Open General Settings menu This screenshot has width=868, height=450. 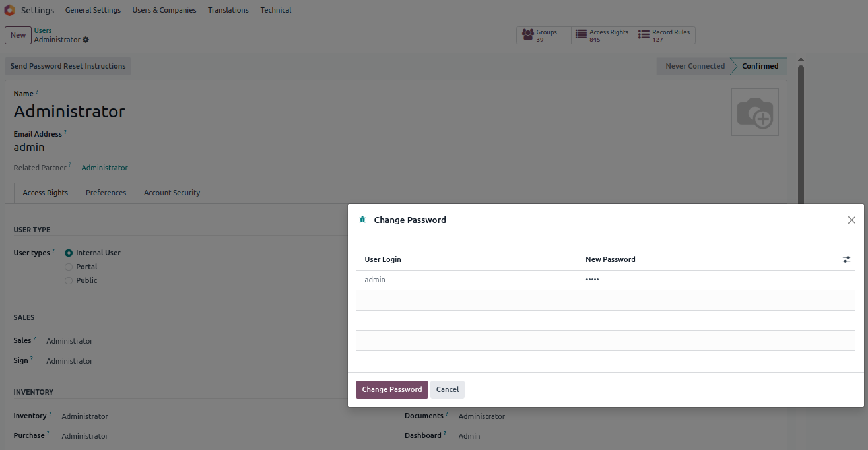pyautogui.click(x=93, y=10)
